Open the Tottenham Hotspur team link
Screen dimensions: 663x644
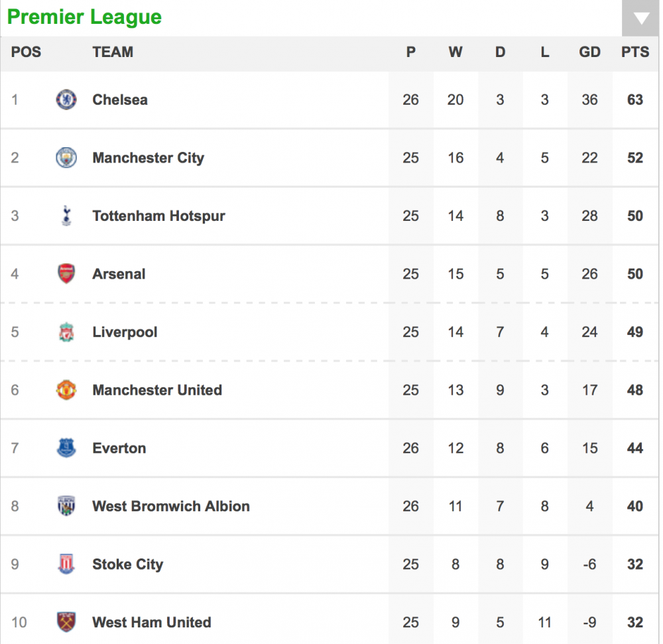point(158,216)
